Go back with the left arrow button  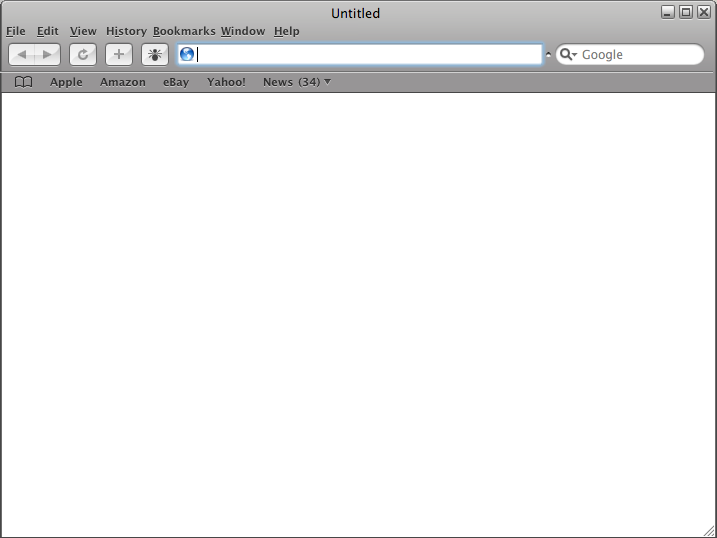[x=21, y=55]
